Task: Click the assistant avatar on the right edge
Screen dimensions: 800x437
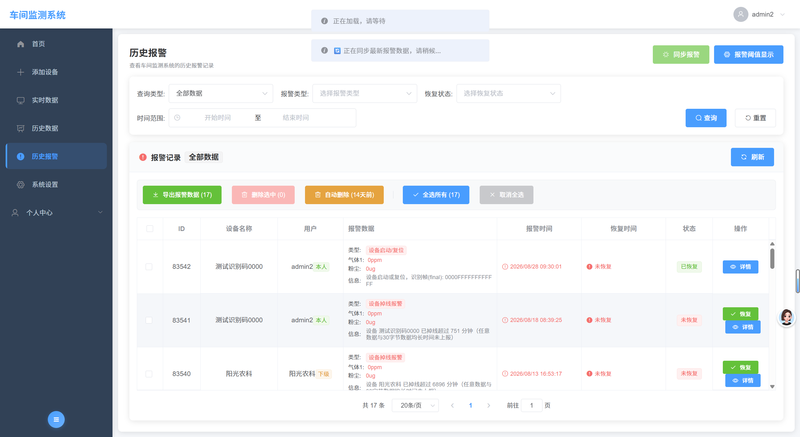Action: point(786,317)
